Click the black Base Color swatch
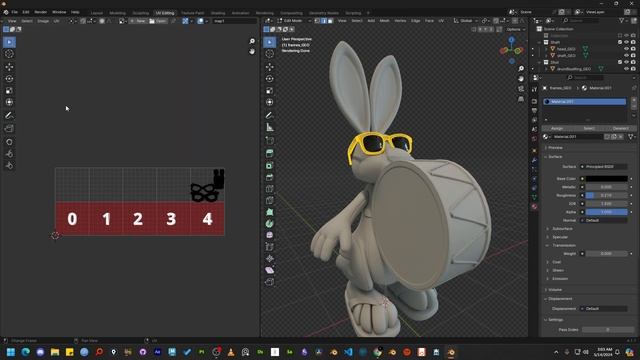 click(607, 179)
